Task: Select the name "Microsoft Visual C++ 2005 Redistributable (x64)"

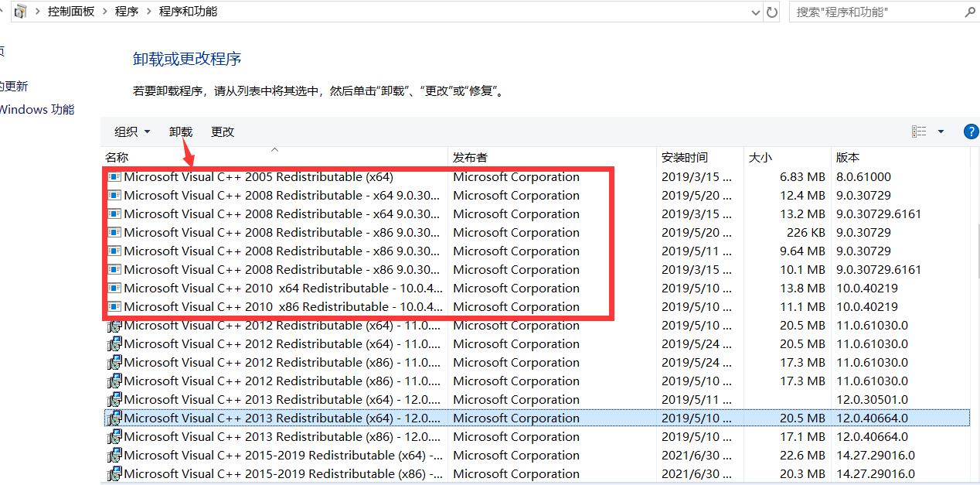Action: pyautogui.click(x=258, y=177)
